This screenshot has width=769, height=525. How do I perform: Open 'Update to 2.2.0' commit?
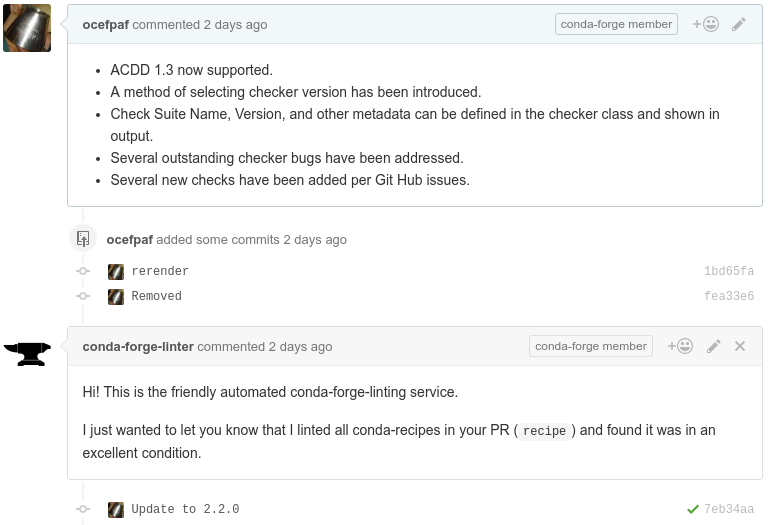click(x=185, y=509)
